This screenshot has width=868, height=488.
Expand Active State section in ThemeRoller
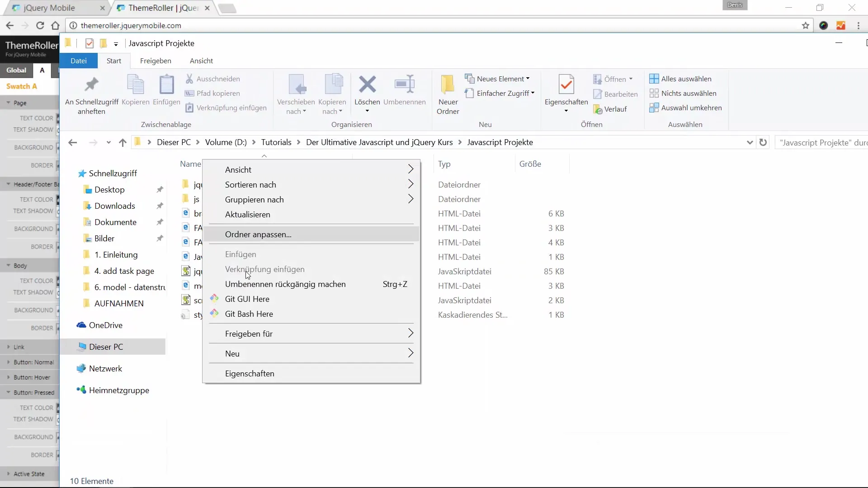click(x=8, y=474)
